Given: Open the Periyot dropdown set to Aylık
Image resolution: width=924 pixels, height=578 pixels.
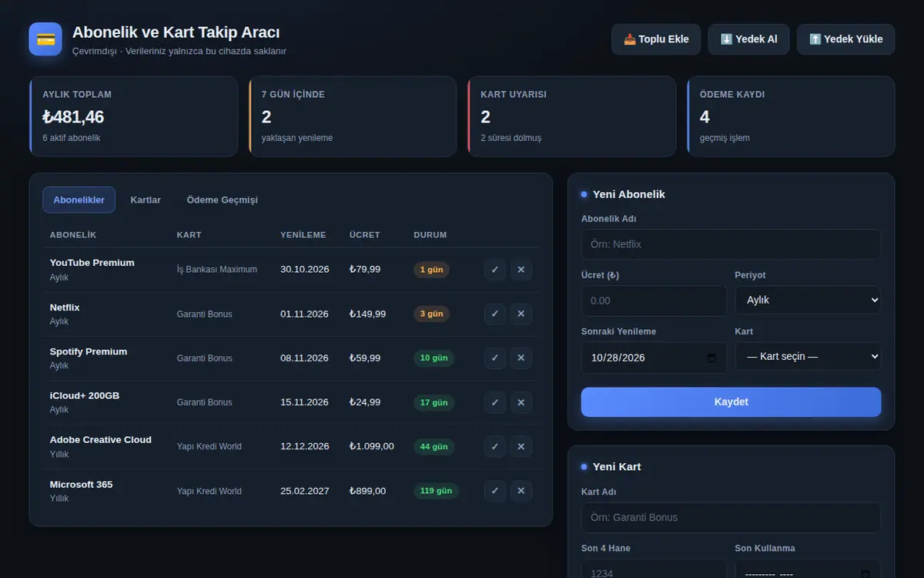Looking at the screenshot, I should point(808,301).
